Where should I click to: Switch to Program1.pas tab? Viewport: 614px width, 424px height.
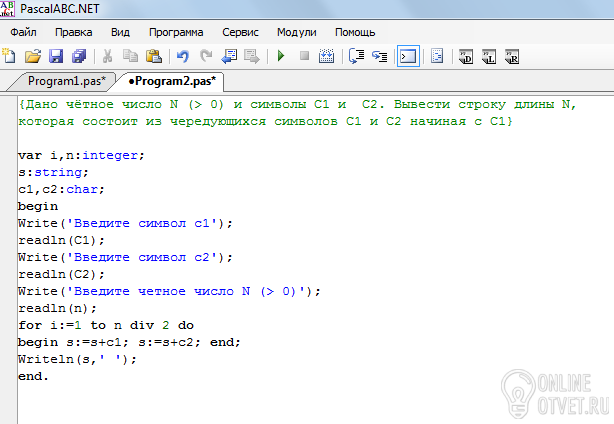pos(67,81)
